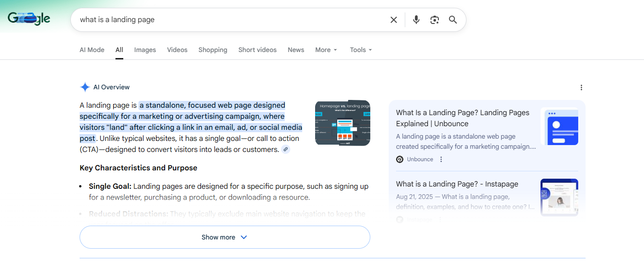Click the Homepage vs. landing page thumbnail
The image size is (644, 274).
coord(342,123)
